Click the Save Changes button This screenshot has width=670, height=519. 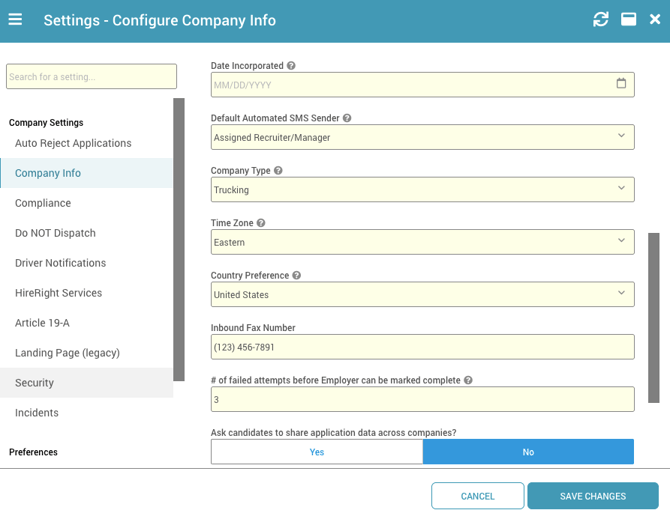[593, 496]
